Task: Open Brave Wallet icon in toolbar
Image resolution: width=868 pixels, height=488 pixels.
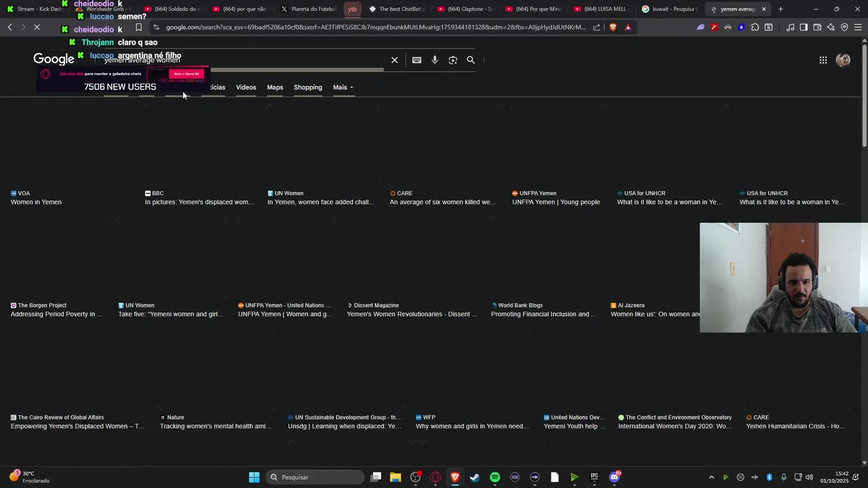Action: pyautogui.click(x=817, y=27)
